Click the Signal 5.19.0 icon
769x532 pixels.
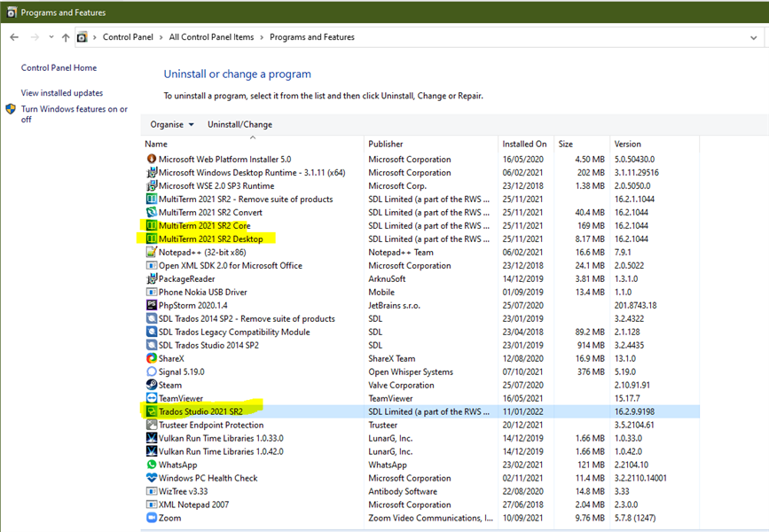(x=152, y=372)
